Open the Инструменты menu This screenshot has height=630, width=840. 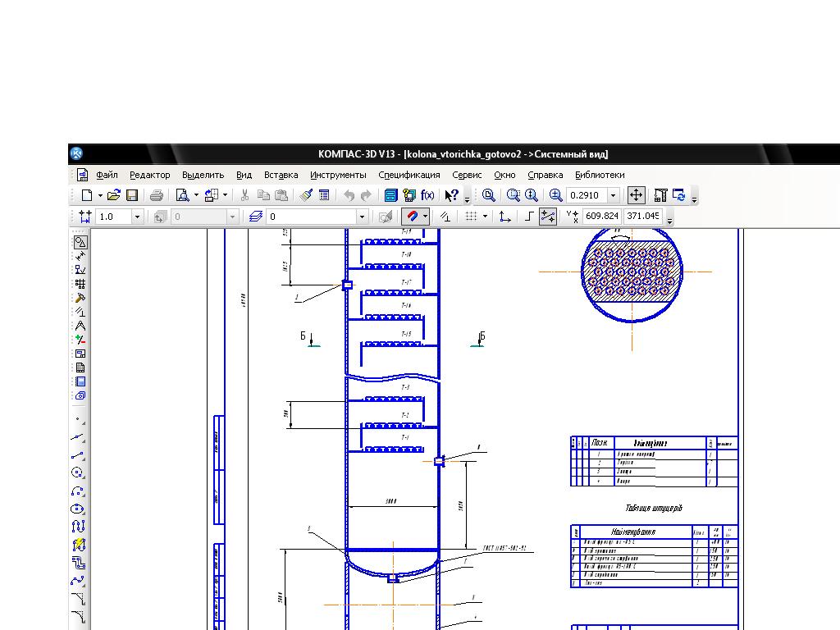338,175
